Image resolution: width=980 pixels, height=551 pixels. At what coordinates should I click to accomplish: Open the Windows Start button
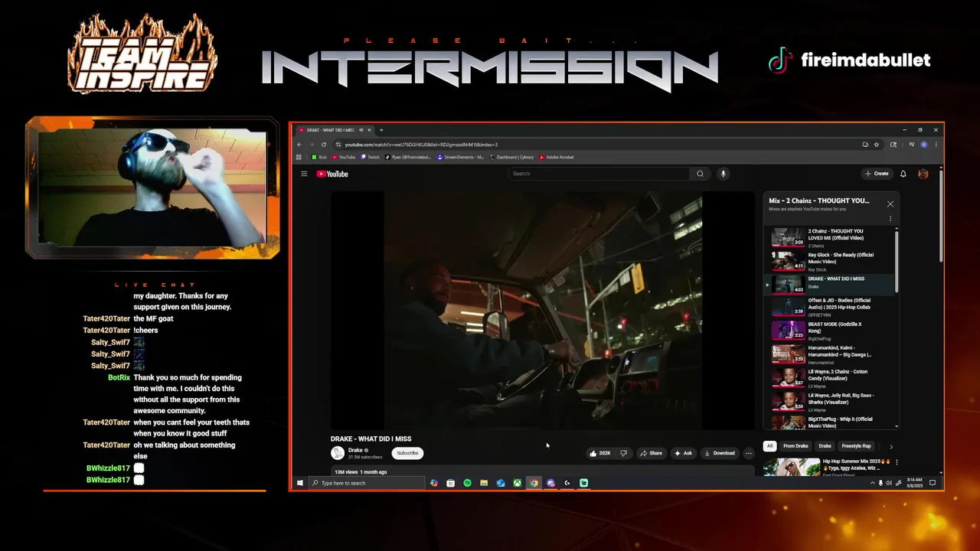coord(300,483)
